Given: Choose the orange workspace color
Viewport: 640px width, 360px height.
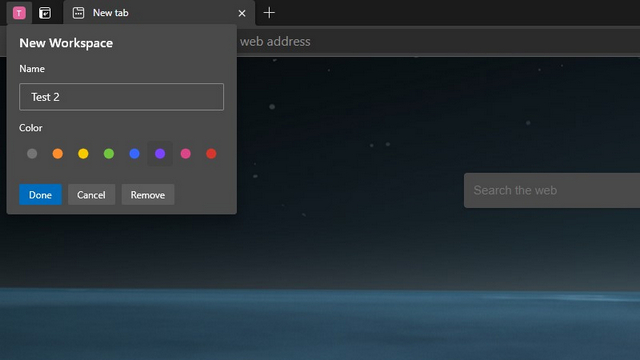Looking at the screenshot, I should pos(58,153).
